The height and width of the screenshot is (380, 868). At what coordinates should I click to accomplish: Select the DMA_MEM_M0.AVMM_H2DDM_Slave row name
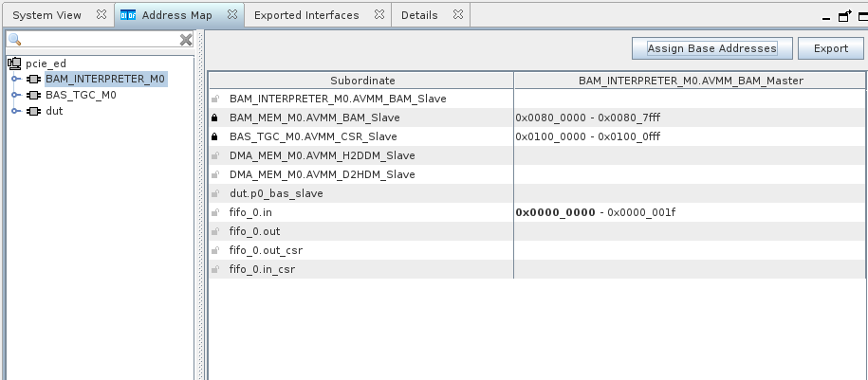pos(322,156)
